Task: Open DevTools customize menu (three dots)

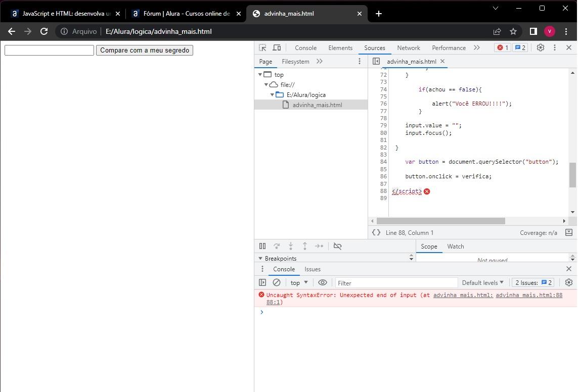Action: (x=554, y=47)
